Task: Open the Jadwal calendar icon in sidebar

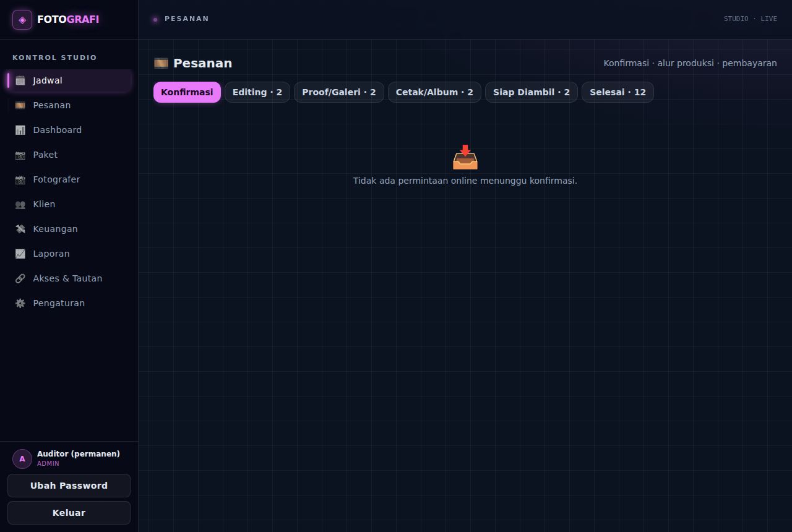Action: pyautogui.click(x=20, y=80)
